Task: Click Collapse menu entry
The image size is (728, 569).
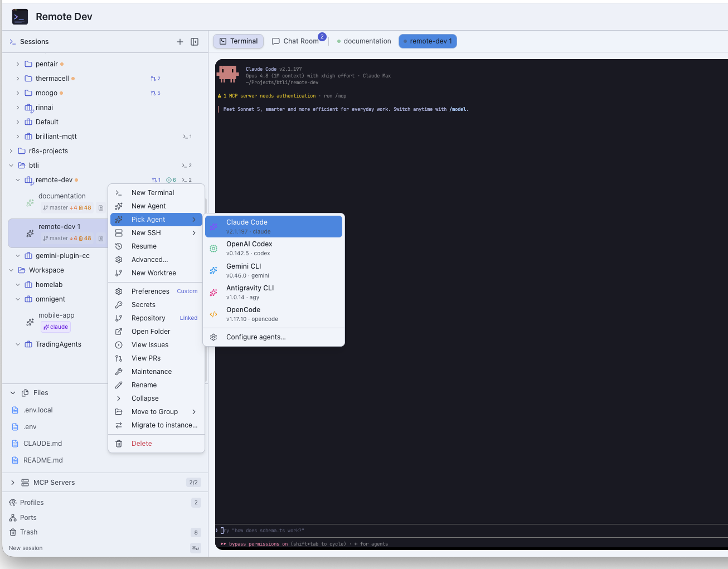Action: click(x=156, y=398)
